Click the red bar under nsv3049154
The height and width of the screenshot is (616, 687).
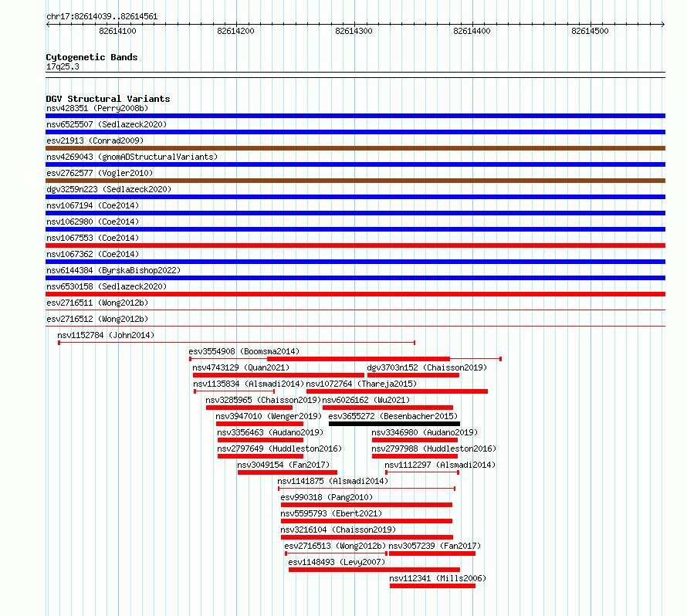pos(287,472)
